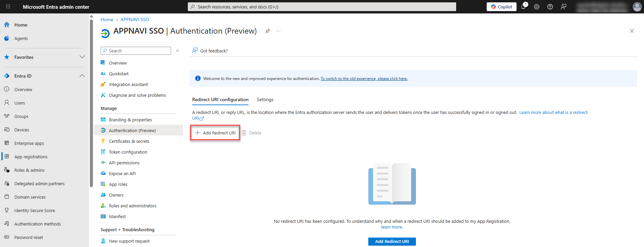Screen dimensions: 644x247
Task: Click the Devices icon in Entra ID menu
Action: 7,130
